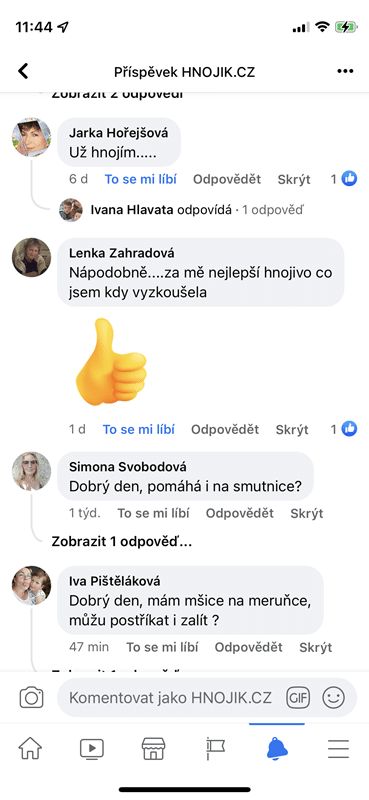Open the Watch video tab
This screenshot has width=369, height=800.
[92, 748]
